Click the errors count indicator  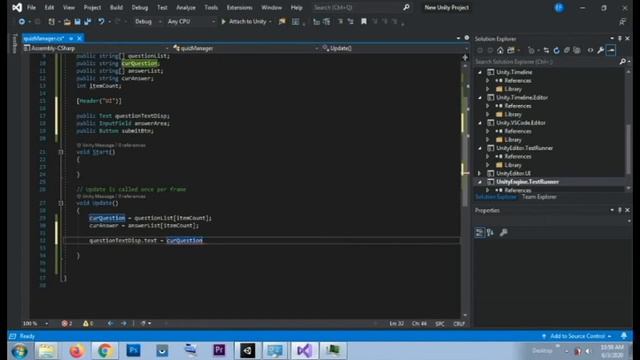tap(67, 323)
